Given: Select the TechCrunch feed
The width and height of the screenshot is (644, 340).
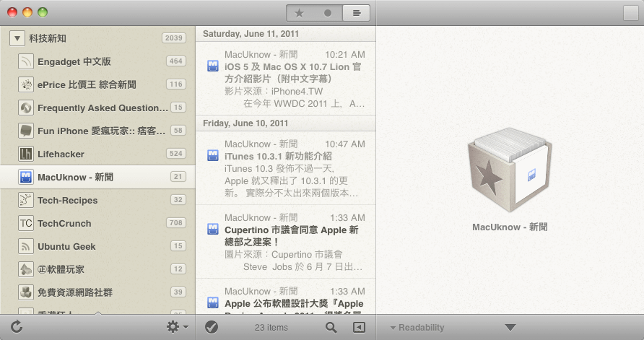Looking at the screenshot, I should 97,223.
